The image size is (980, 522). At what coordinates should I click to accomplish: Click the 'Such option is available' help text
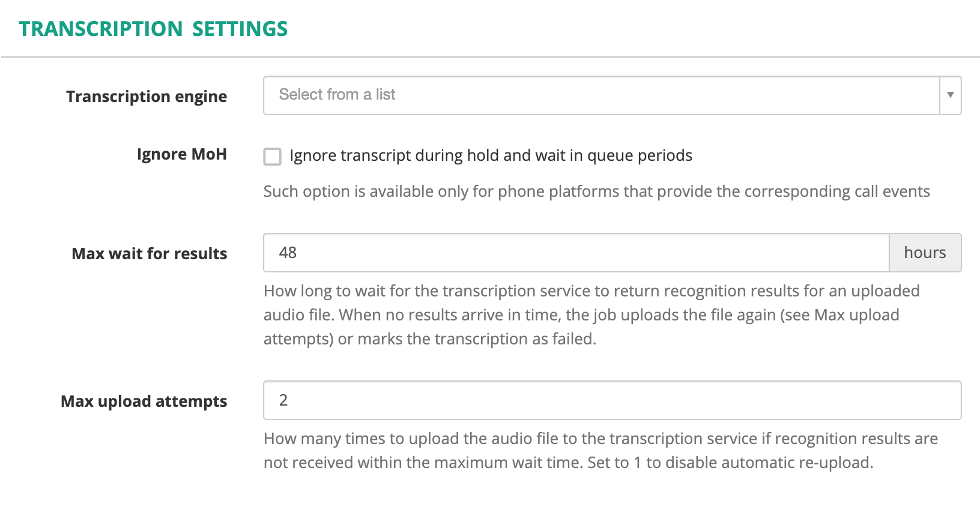tap(596, 191)
